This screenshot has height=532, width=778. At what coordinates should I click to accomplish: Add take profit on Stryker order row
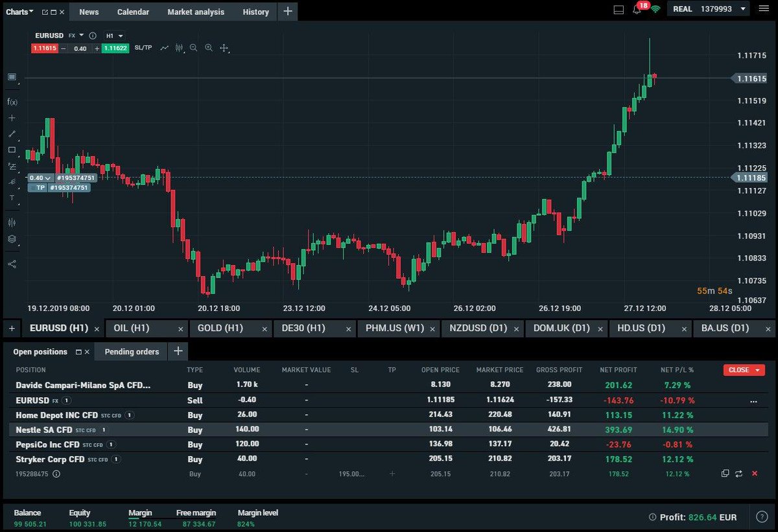392,474
